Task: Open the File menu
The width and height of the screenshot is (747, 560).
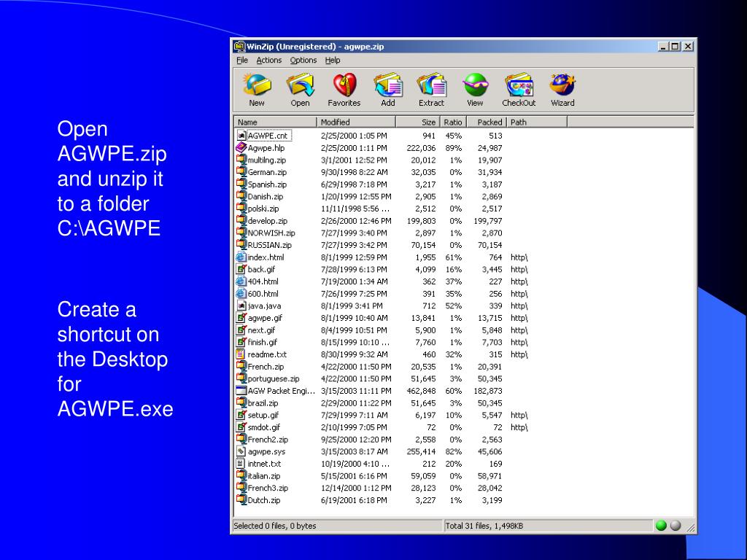Action: coord(242,60)
